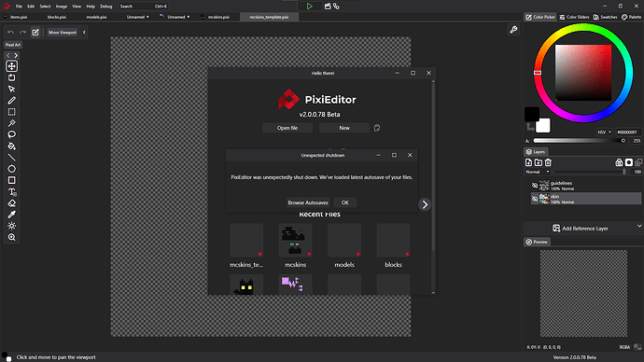
Task: Pick the Color Picker eyedropper tool
Action: click(x=11, y=215)
